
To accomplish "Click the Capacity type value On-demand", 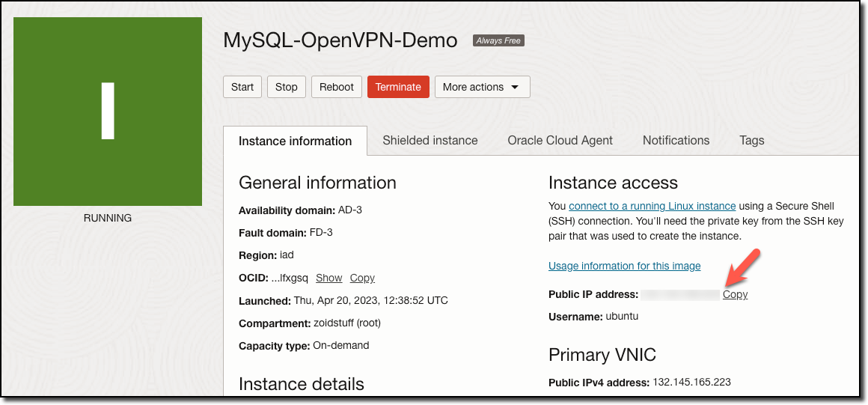I will [341, 345].
